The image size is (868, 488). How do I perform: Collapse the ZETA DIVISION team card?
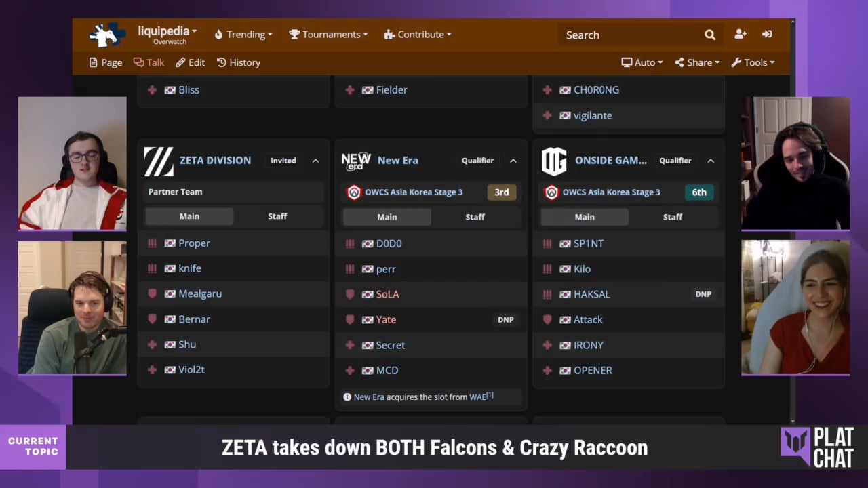click(315, 161)
